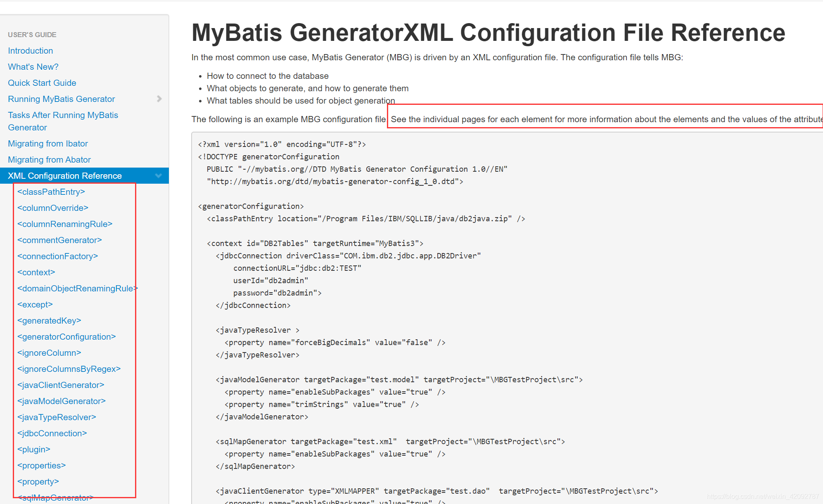The height and width of the screenshot is (504, 823).
Task: Open the <generatorConfiguration> reference
Action: 66,337
